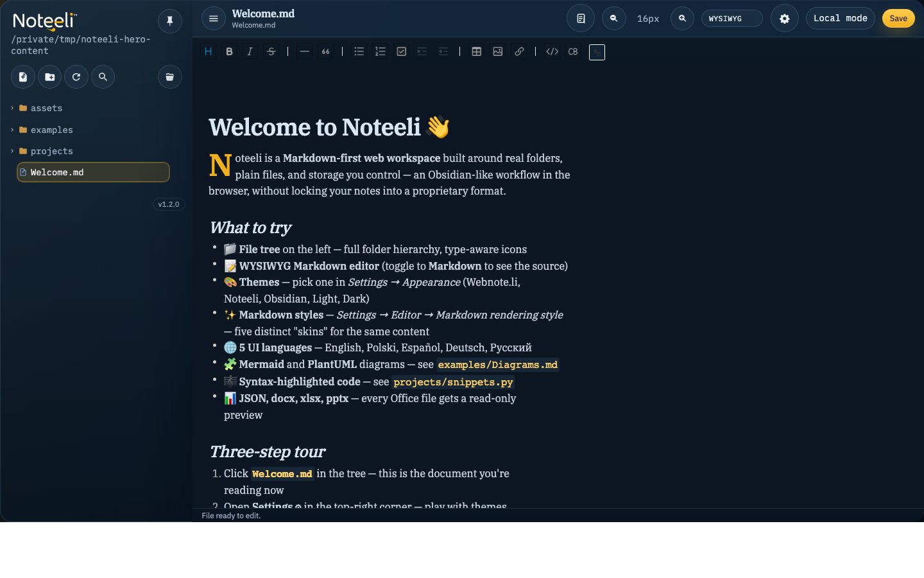
Task: Click the 'File ready to edit.' status
Action: pos(231,516)
